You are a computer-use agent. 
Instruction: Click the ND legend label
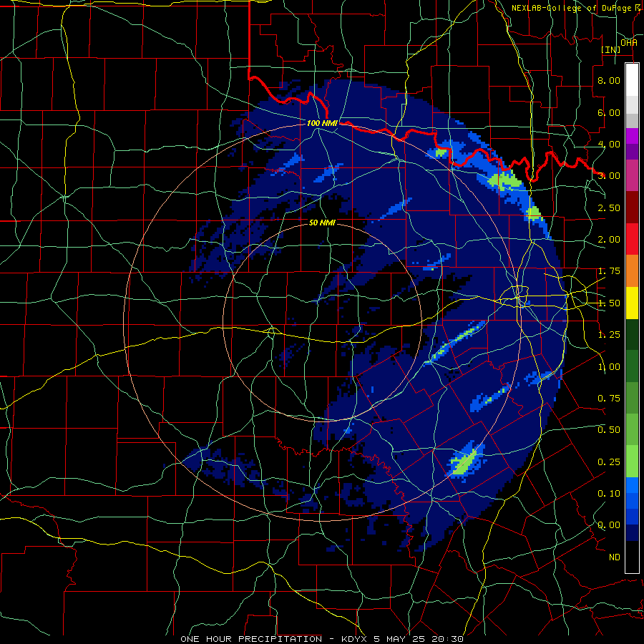[615, 557]
